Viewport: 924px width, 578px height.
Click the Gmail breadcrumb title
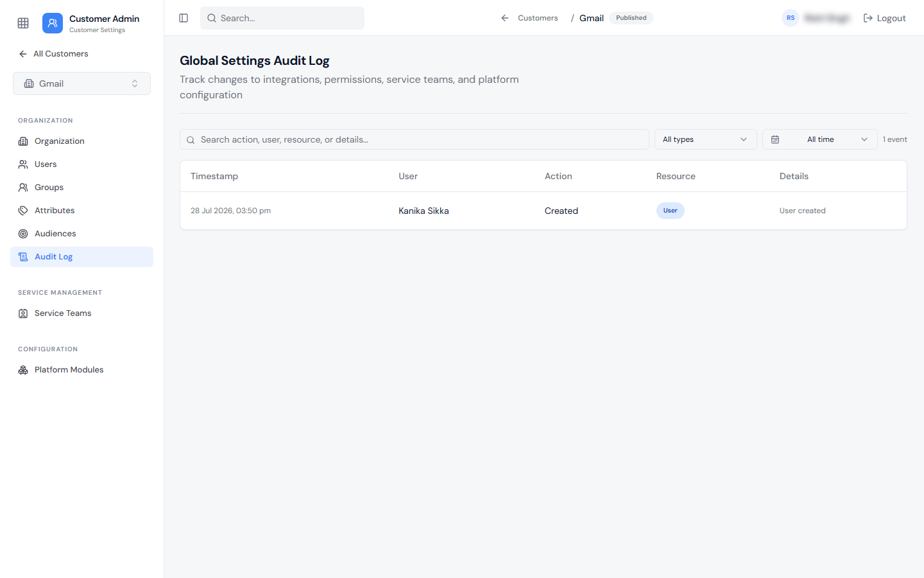tap(592, 18)
